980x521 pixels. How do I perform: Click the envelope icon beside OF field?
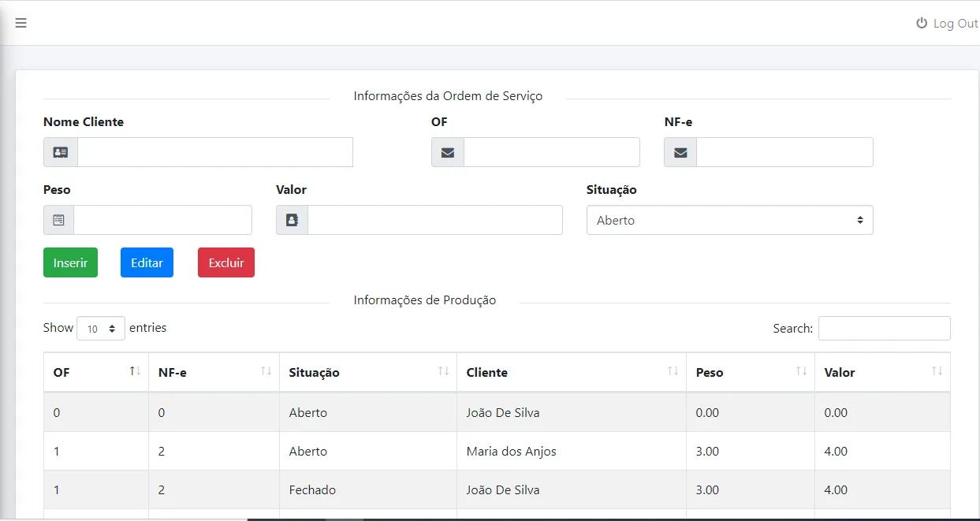point(448,152)
